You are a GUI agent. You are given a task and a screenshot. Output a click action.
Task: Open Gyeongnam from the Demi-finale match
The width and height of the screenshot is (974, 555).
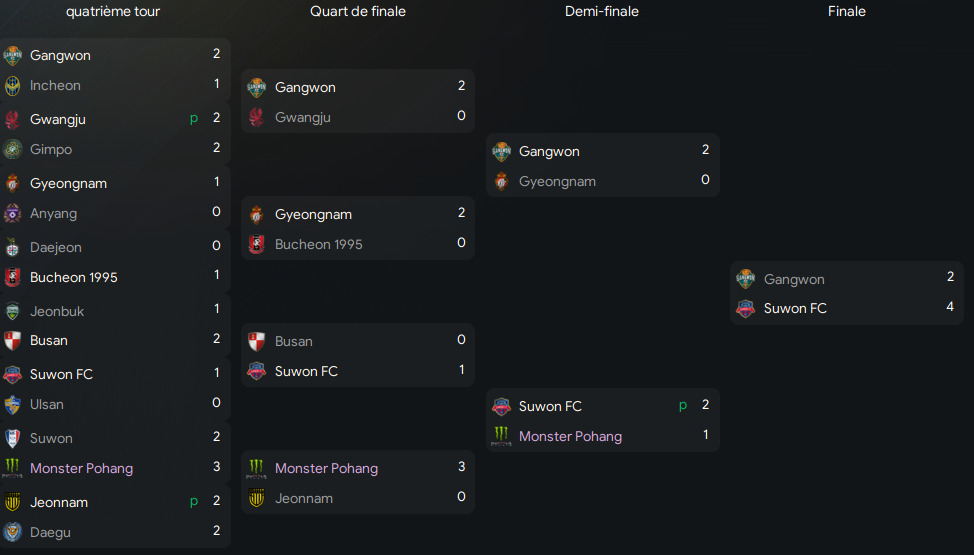557,182
